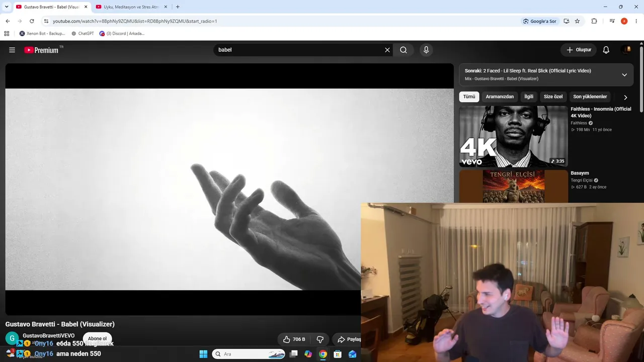
Task: Select the Aramanızdan filter chip
Action: pyautogui.click(x=500, y=97)
